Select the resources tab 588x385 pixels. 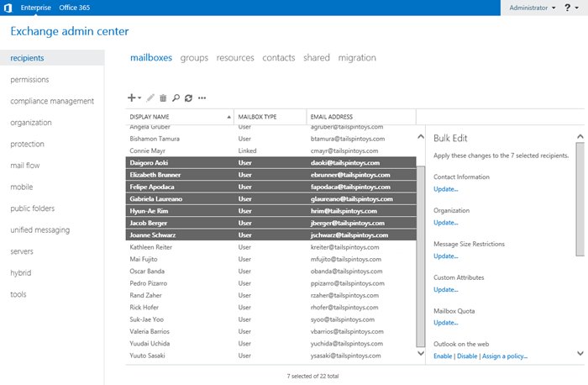click(x=235, y=58)
